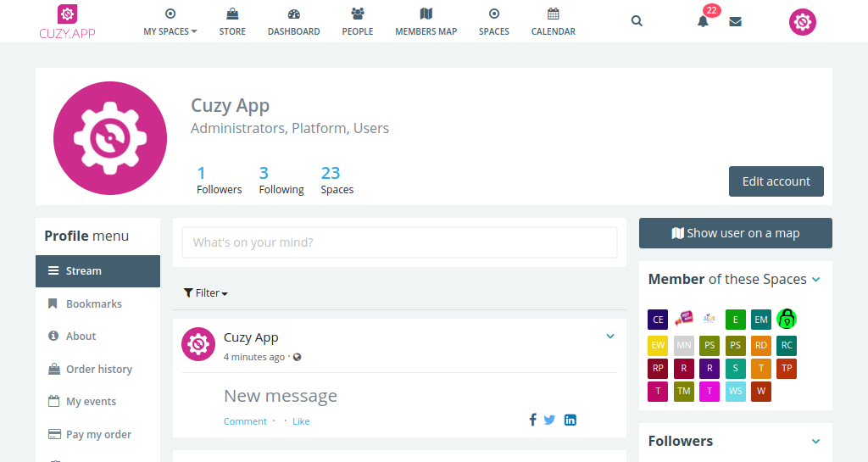Collapse the Followers panel
Screen dimensions: 868x462
click(816, 441)
